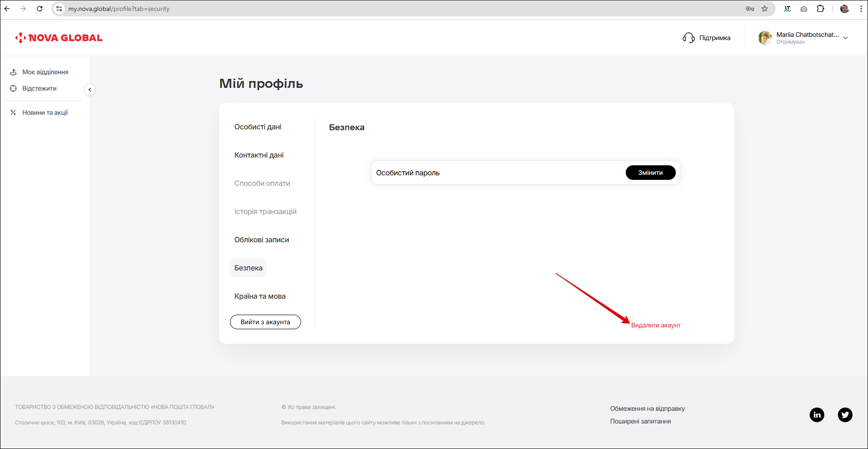Open browser extensions puzzle icon
The width and height of the screenshot is (868, 449).
[820, 9]
